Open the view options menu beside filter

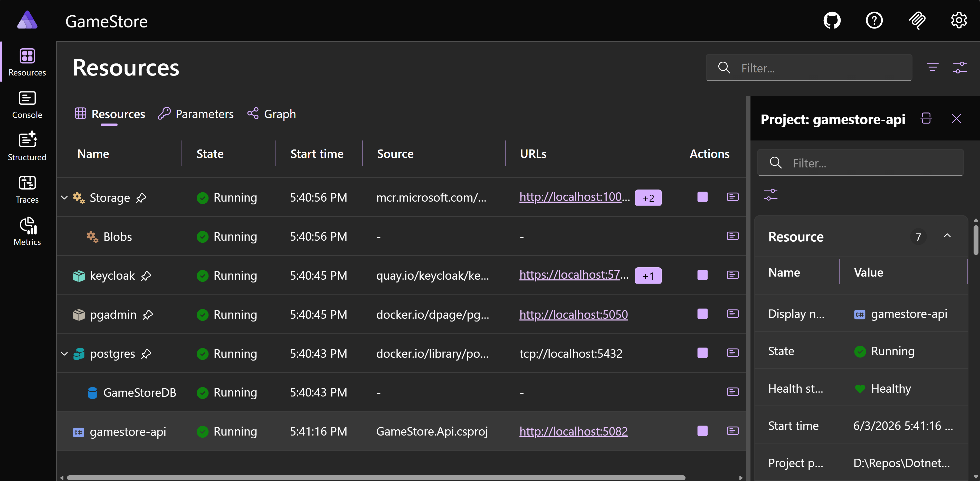[960, 68]
